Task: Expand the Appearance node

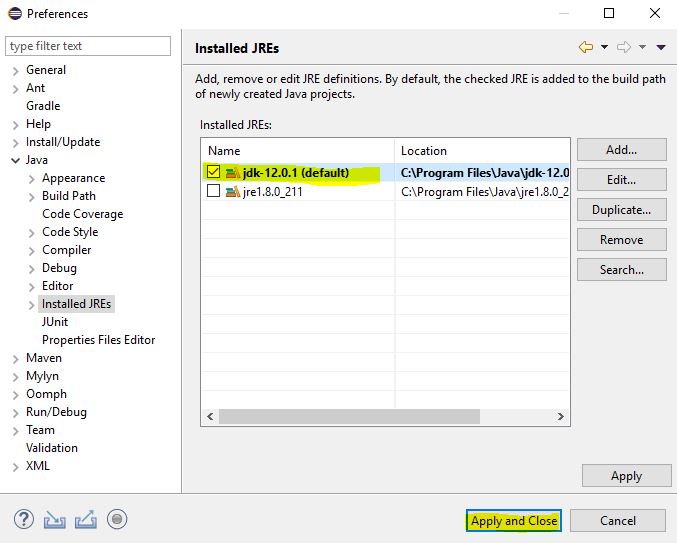Action: pyautogui.click(x=32, y=179)
